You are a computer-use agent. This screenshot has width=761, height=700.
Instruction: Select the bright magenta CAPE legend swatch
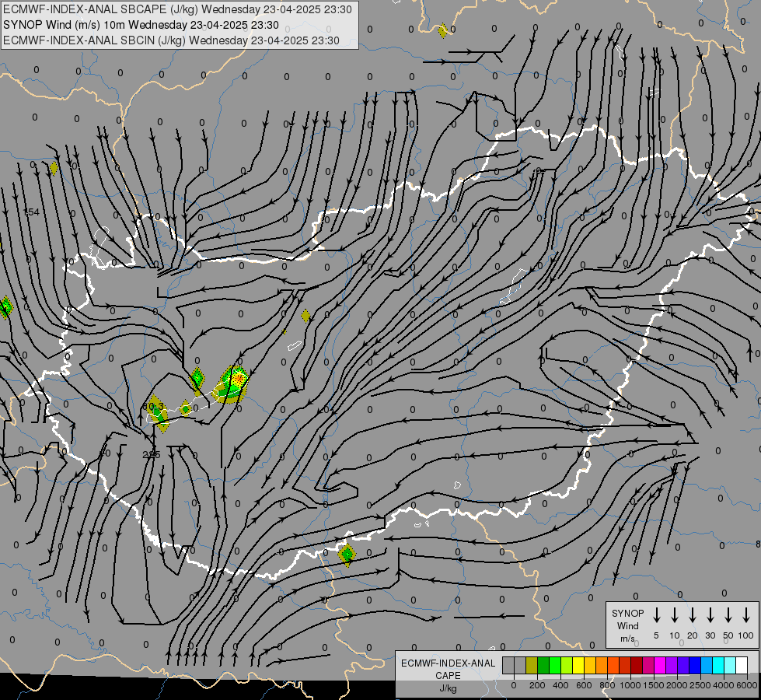(660, 665)
